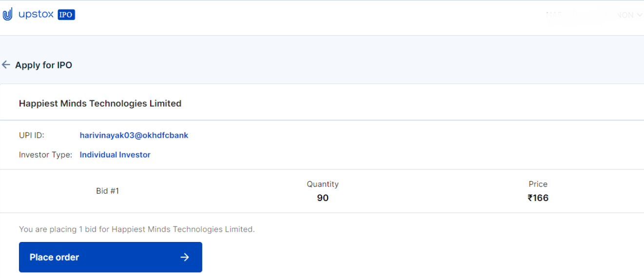Click the price value ₹166
This screenshot has width=644, height=278.
click(538, 198)
